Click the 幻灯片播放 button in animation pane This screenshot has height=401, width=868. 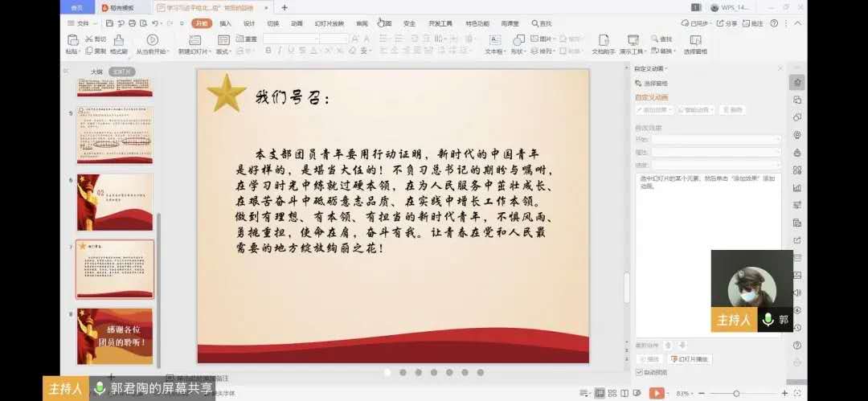(690, 359)
